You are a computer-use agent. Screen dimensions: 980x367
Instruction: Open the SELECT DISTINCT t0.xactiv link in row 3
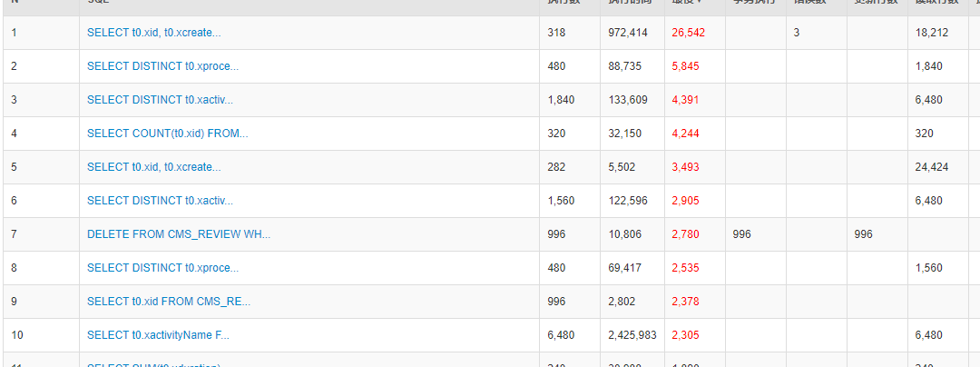[x=160, y=100]
